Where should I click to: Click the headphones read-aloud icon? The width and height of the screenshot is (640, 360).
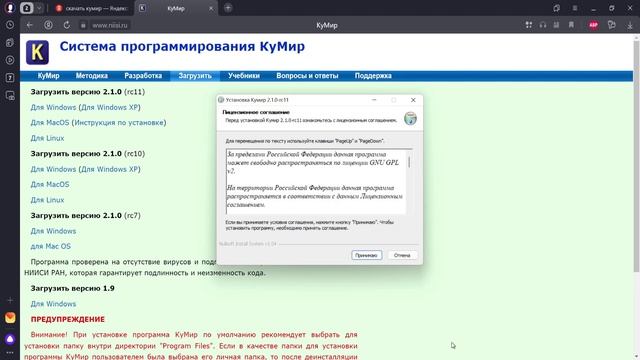coord(542,25)
